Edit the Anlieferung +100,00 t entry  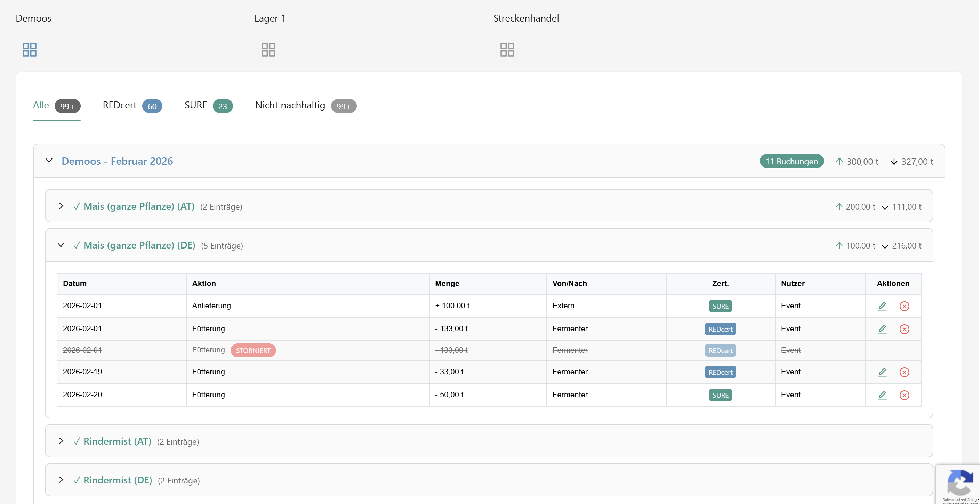882,306
